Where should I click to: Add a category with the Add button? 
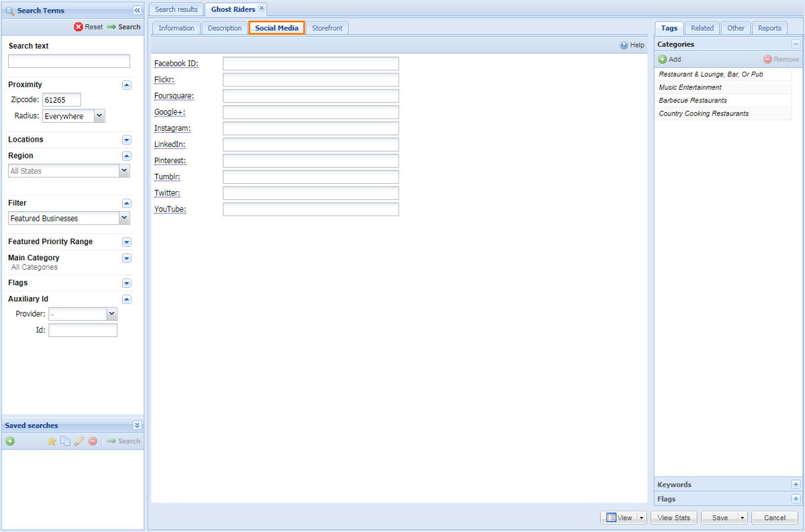(669, 59)
